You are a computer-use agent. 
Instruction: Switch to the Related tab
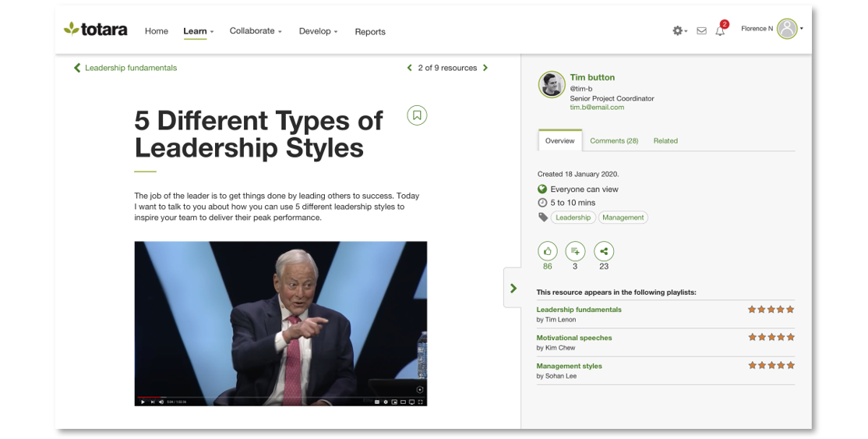coord(665,141)
